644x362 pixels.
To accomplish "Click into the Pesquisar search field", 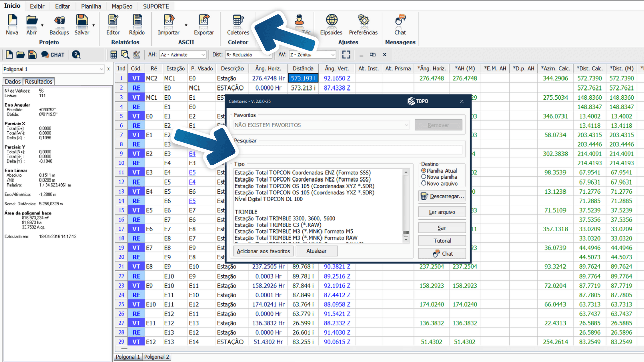I will (348, 149).
